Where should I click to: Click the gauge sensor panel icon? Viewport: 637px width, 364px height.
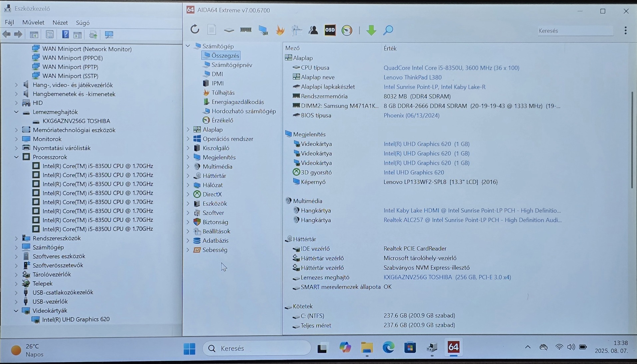(x=347, y=30)
